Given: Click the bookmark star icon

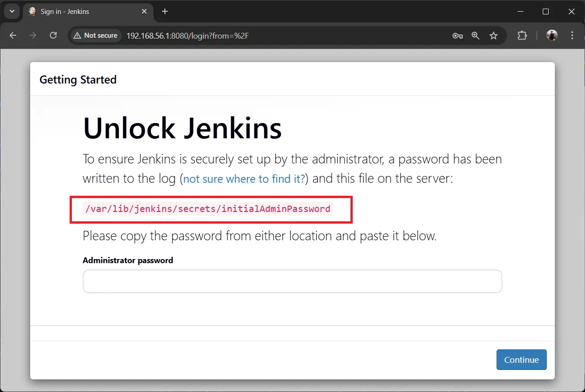Looking at the screenshot, I should [x=493, y=35].
